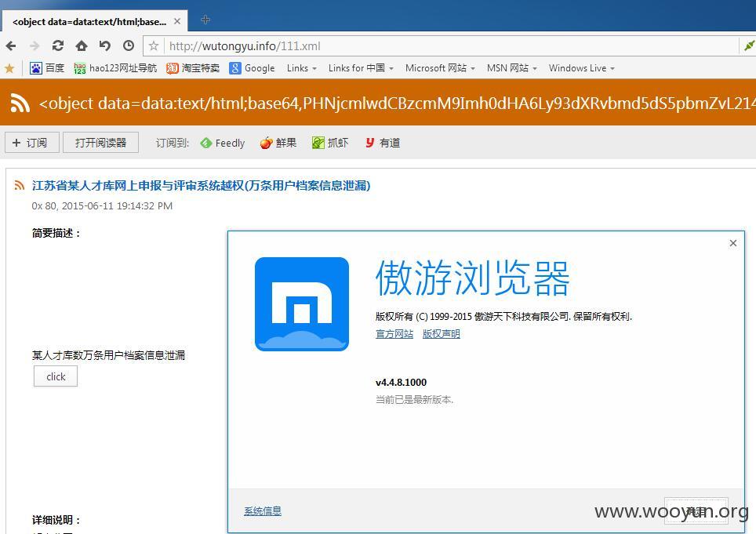Expand Microsoft 网站 bookmark folder
Image resolution: width=756 pixels, height=534 pixels.
click(440, 68)
